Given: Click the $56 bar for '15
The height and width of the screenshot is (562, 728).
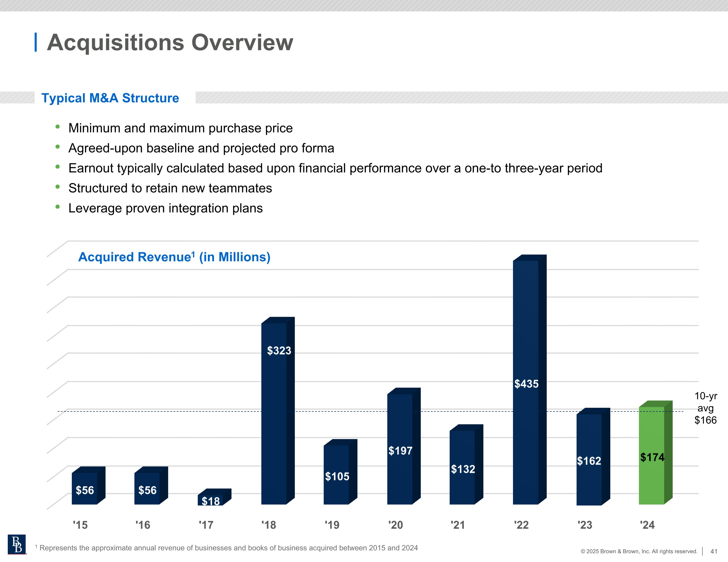Looking at the screenshot, I should pos(85,488).
